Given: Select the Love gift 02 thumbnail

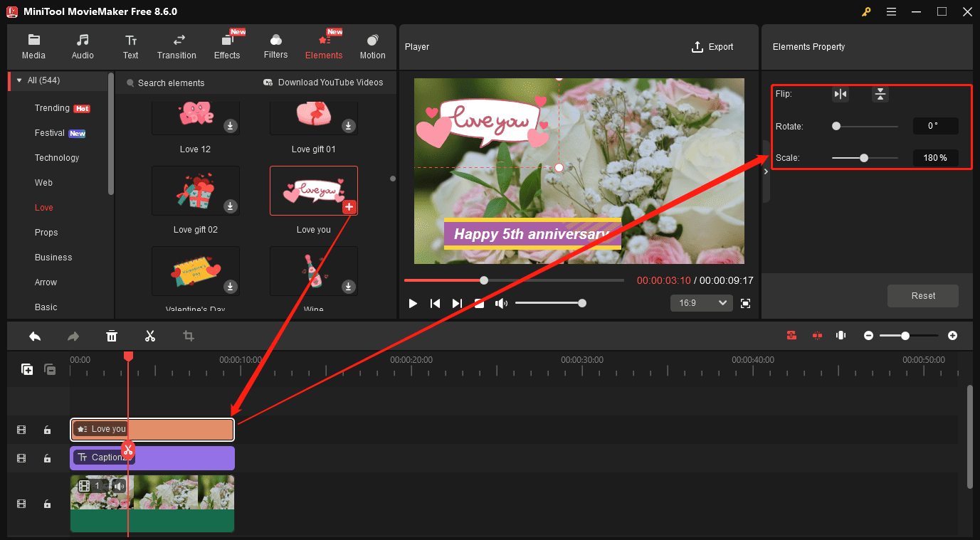Looking at the screenshot, I should [196, 191].
